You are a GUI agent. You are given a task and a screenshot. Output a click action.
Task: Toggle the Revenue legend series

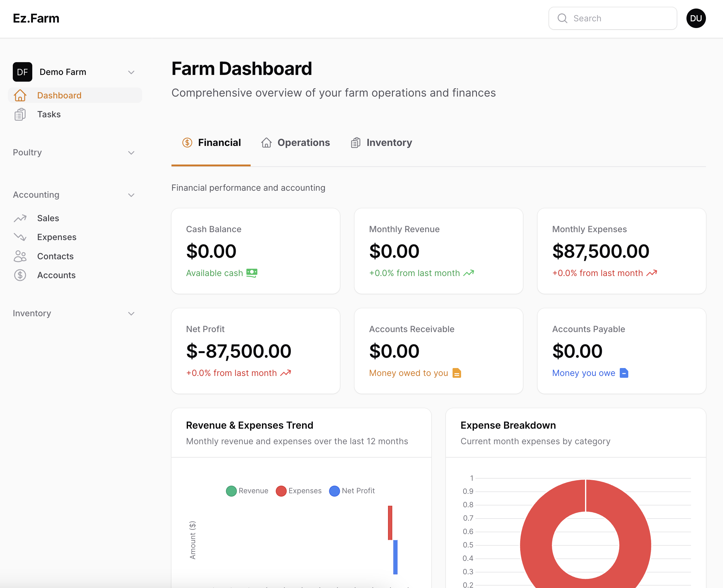pos(247,491)
